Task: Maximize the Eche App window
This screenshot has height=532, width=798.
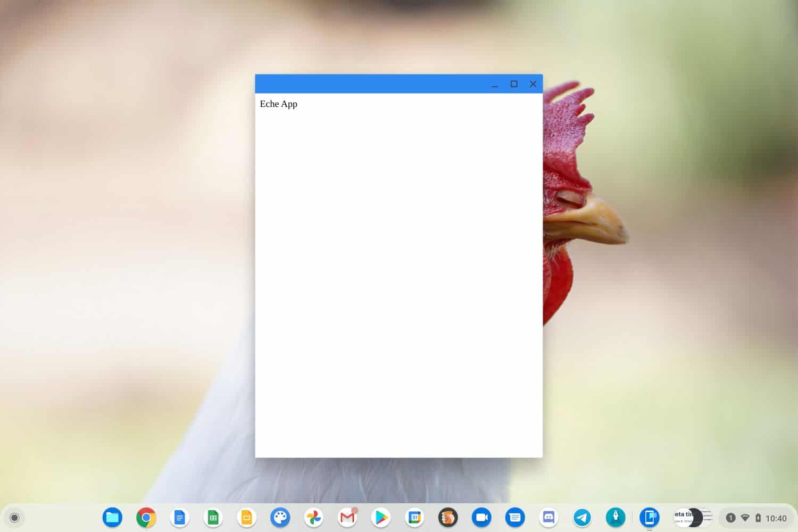Action: coord(514,84)
